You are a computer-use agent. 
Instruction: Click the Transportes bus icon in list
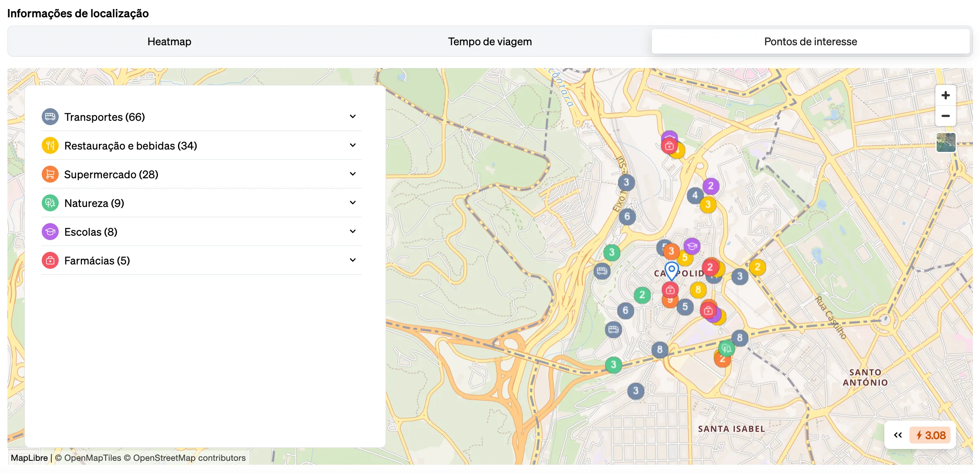pyautogui.click(x=50, y=117)
